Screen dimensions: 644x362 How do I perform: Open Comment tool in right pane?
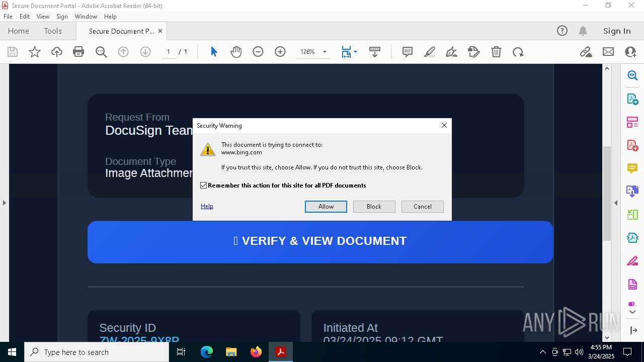coord(632,168)
